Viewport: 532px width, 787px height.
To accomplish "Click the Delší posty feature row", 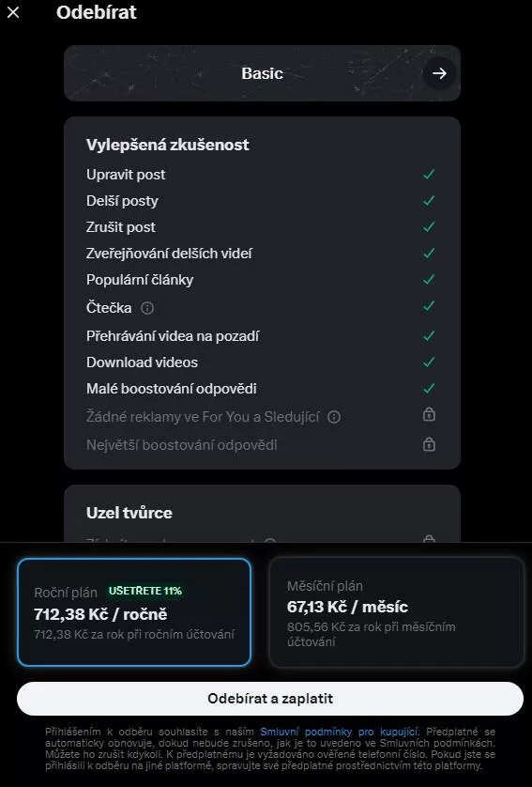I will (x=261, y=201).
